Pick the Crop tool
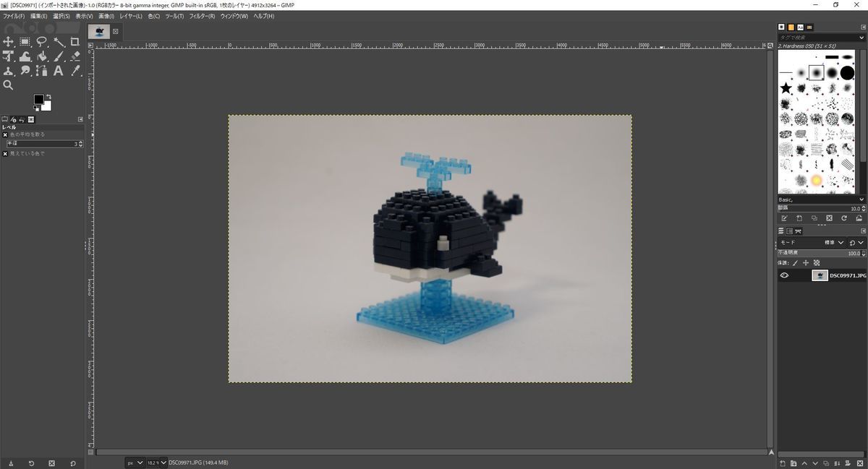 click(75, 42)
